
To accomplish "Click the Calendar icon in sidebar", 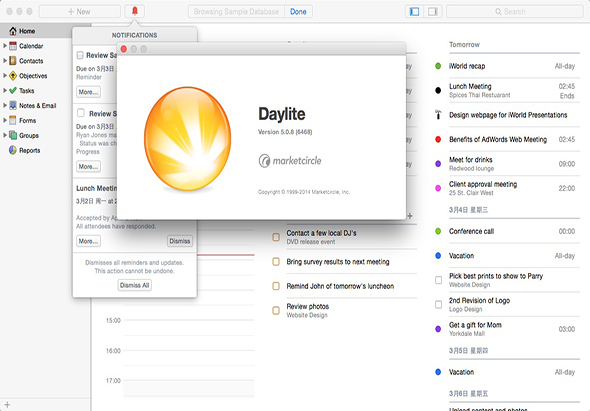I will pyautogui.click(x=13, y=46).
